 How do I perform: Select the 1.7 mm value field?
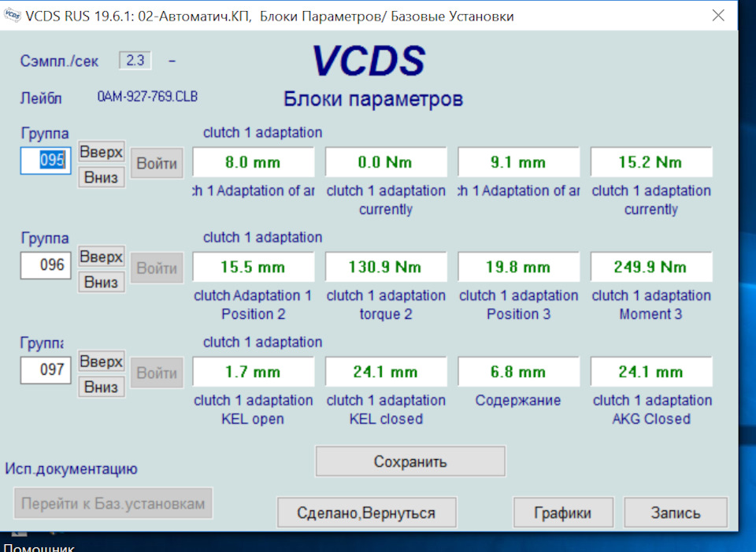pos(253,372)
